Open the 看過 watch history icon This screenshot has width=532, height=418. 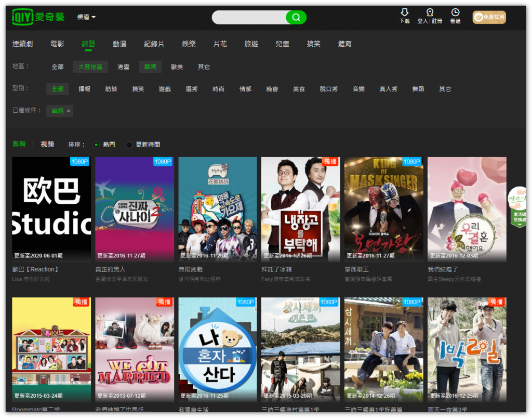point(455,16)
